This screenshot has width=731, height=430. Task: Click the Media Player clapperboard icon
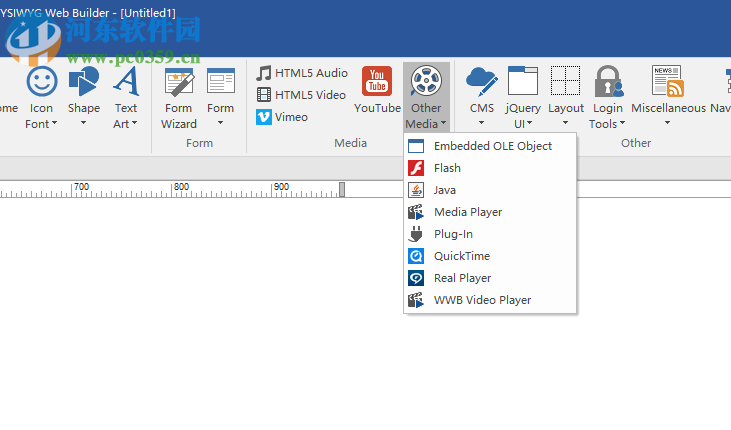coord(416,212)
